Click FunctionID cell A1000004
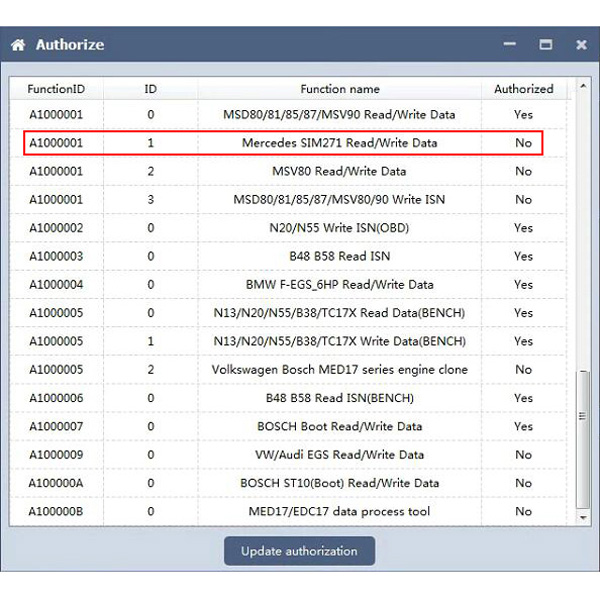 coord(56,284)
